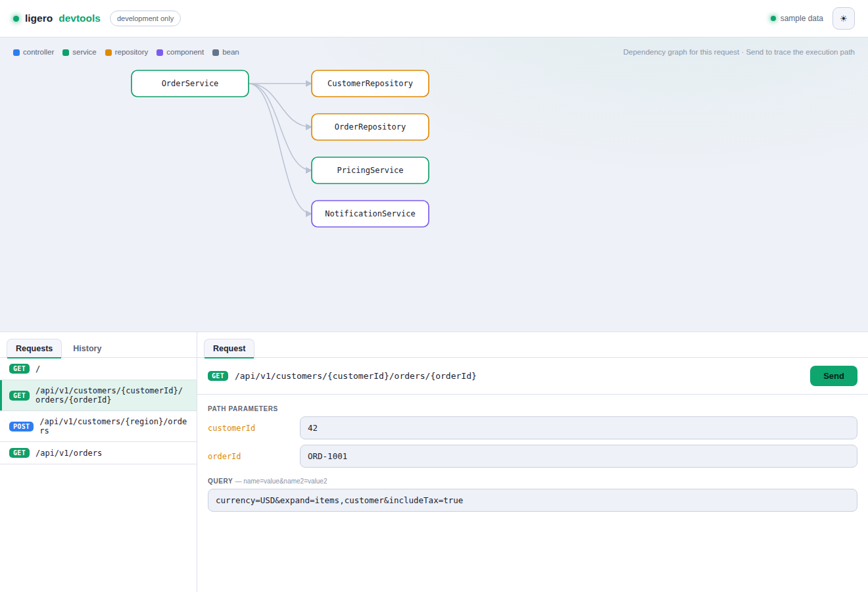Select the OrderService graph node
868x592 pixels.
pyautogui.click(x=190, y=84)
